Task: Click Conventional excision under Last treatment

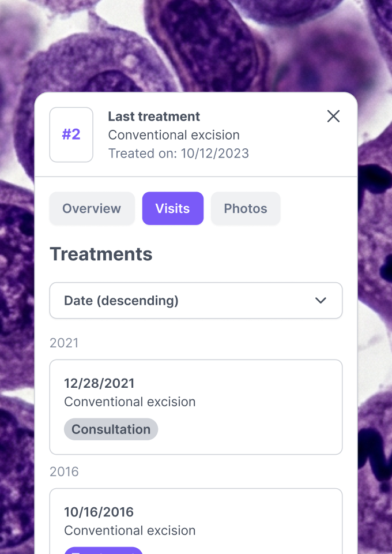Action: (x=174, y=135)
